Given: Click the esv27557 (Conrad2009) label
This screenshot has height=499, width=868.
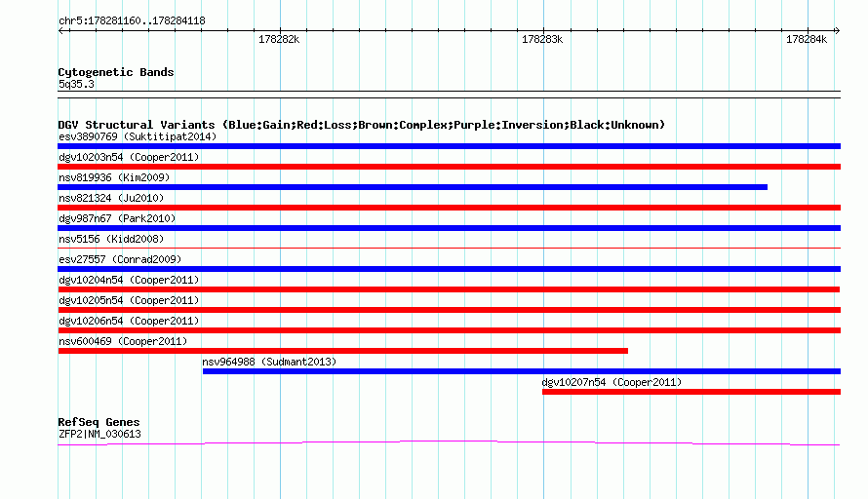Looking at the screenshot, I should 120,259.
